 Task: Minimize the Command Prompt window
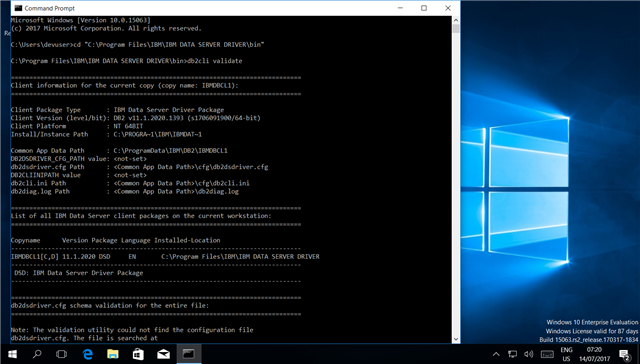400,8
